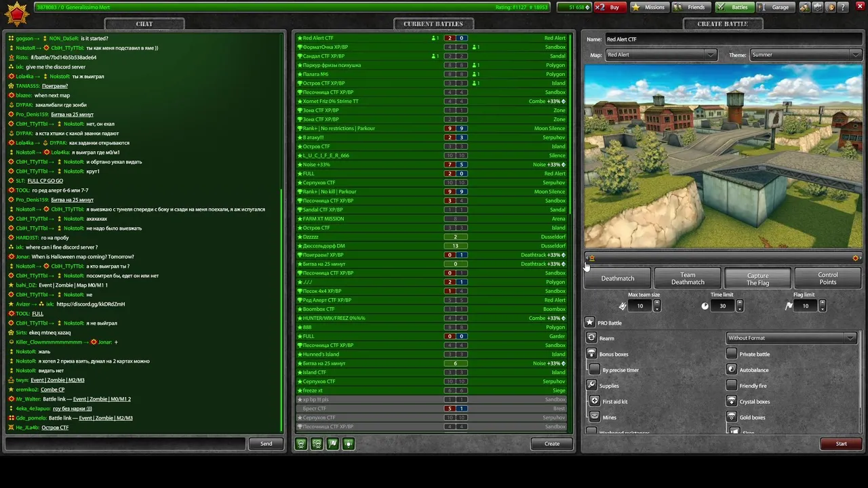Select the Hunned's Island battle row
The height and width of the screenshot is (488, 868).
pos(431,354)
